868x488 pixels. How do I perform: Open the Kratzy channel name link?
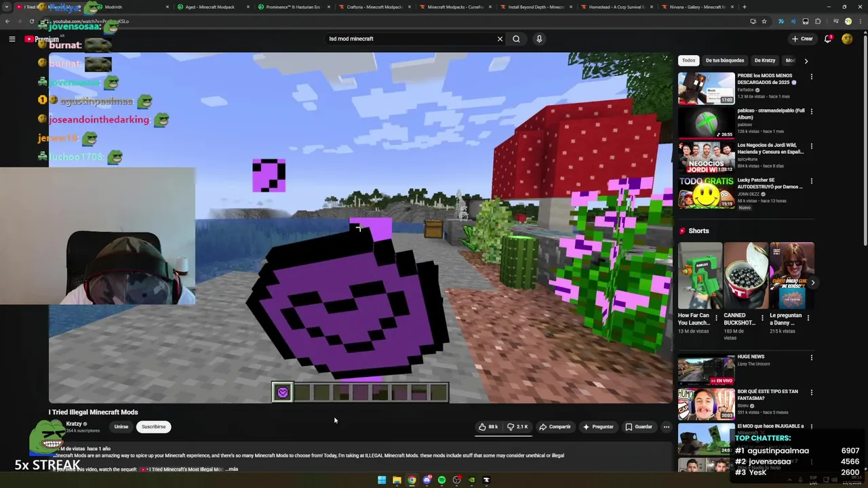point(74,424)
